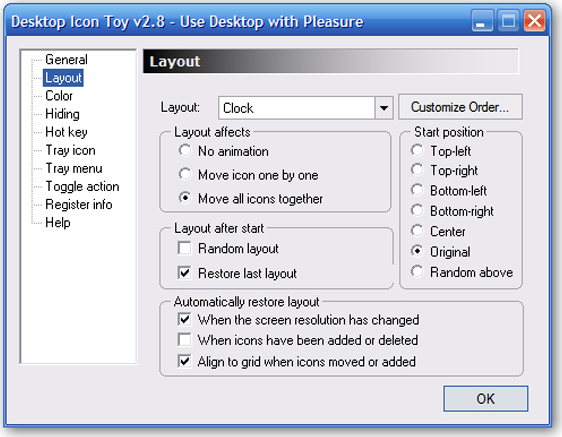Open the General settings page
This screenshot has height=437, width=562.
pyautogui.click(x=66, y=60)
